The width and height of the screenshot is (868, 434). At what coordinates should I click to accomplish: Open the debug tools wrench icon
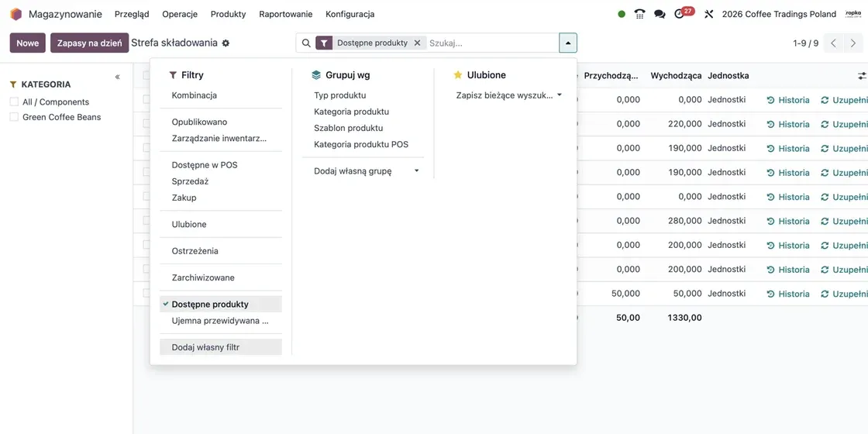tap(709, 15)
